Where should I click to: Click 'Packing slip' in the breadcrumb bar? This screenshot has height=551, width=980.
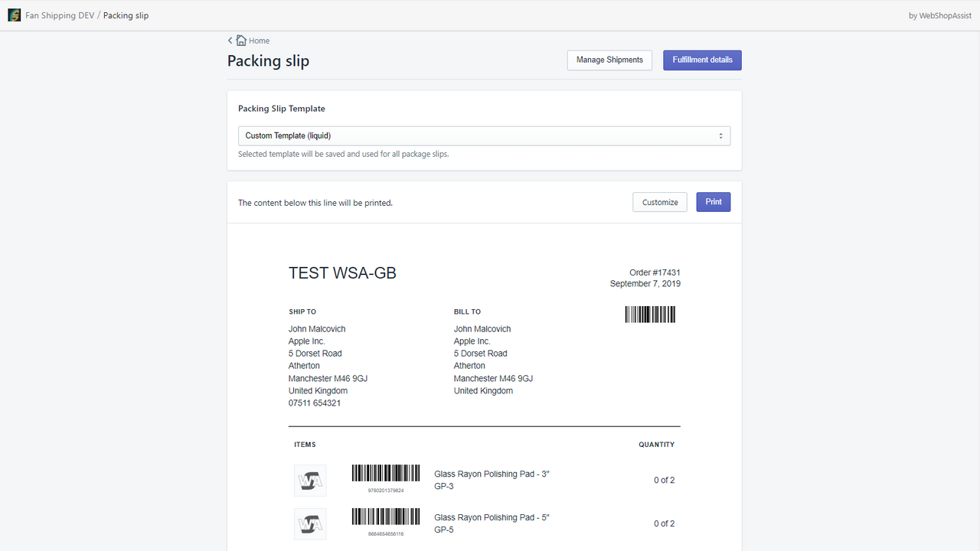tap(125, 15)
